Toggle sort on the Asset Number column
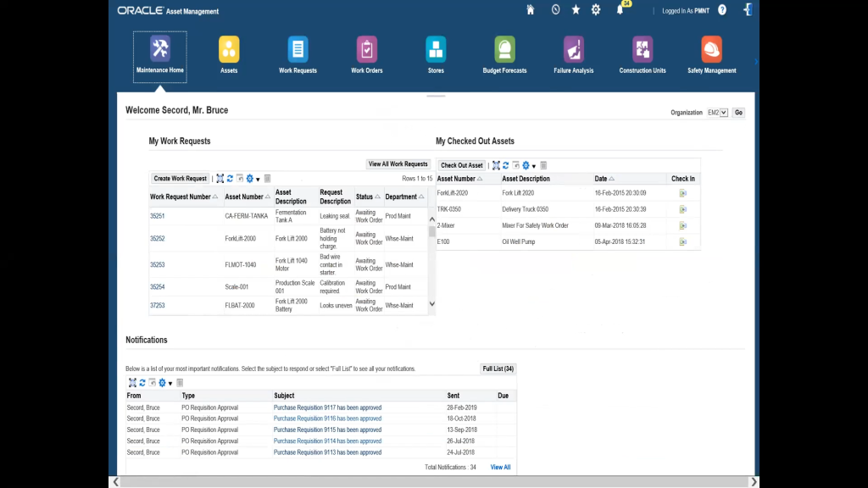The image size is (868, 488). pyautogui.click(x=244, y=195)
